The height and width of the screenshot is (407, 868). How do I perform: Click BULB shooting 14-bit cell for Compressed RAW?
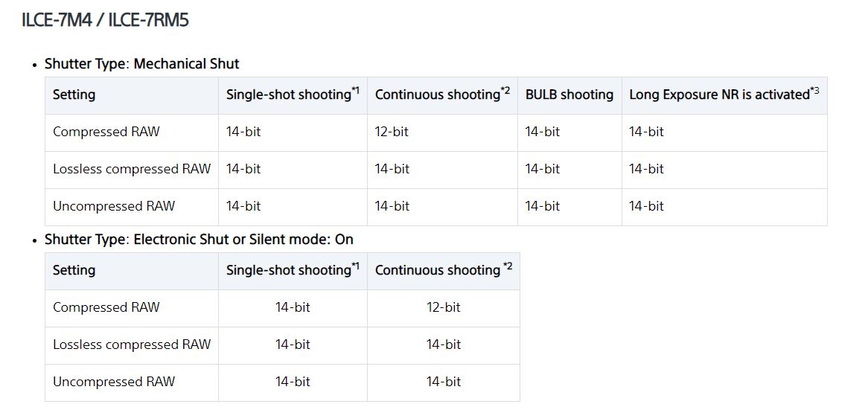(x=542, y=132)
